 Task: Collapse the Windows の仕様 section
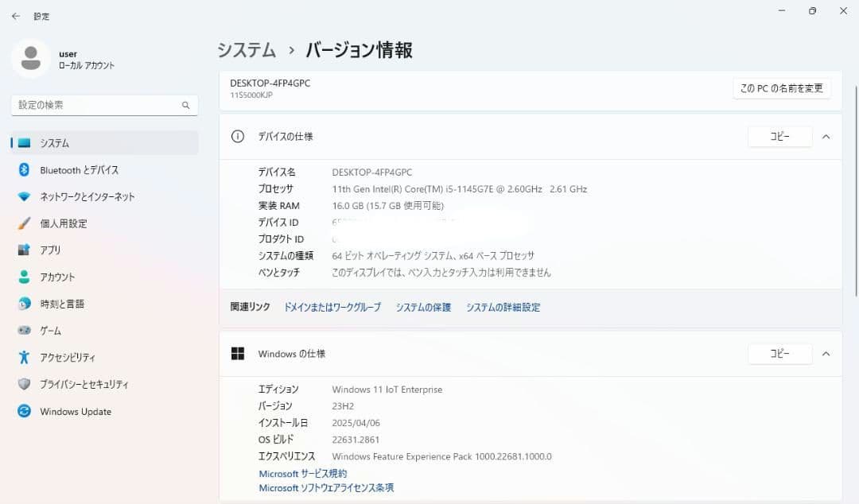pyautogui.click(x=826, y=354)
